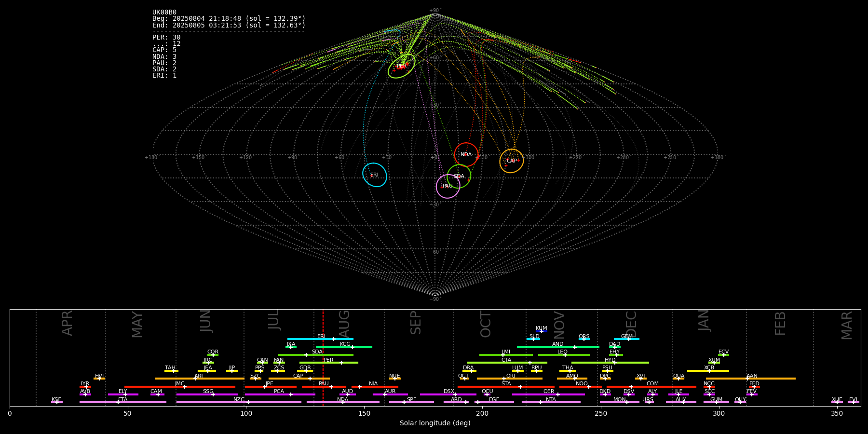Select the long green AND shower bar

coord(558,347)
